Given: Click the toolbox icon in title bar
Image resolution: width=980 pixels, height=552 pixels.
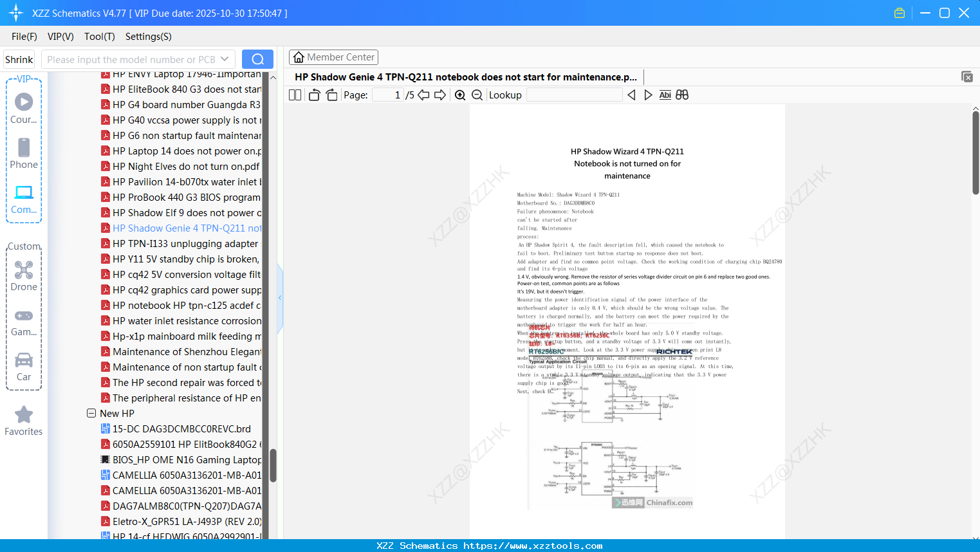Looking at the screenshot, I should pos(900,13).
